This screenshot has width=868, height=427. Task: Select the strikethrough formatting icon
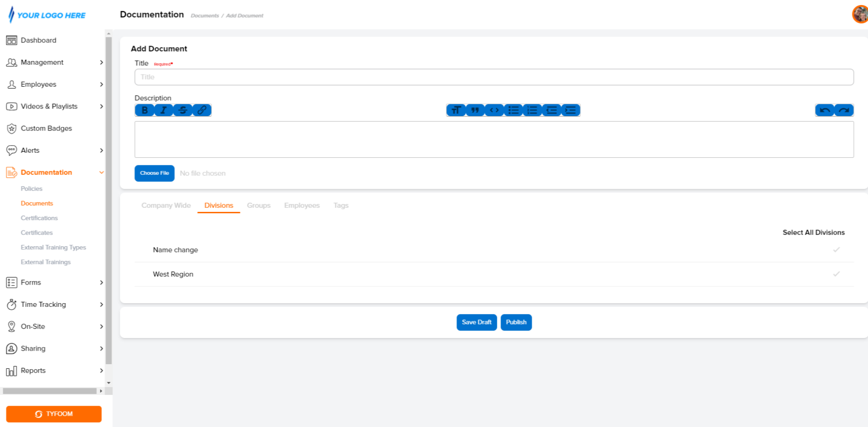pyautogui.click(x=183, y=110)
